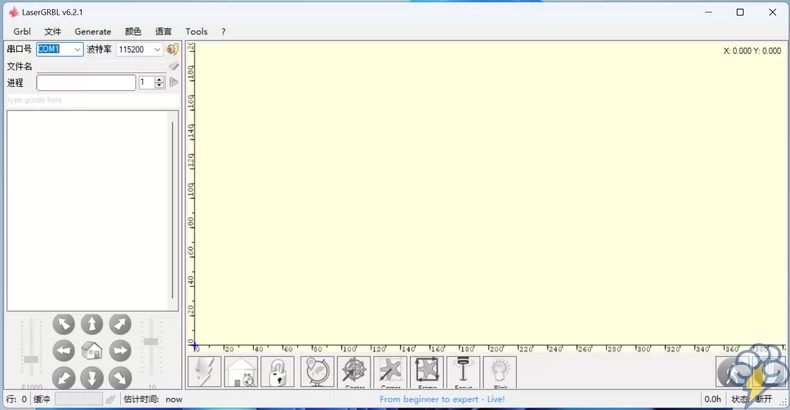Click the From beginner to expert - Live! link

click(442, 399)
